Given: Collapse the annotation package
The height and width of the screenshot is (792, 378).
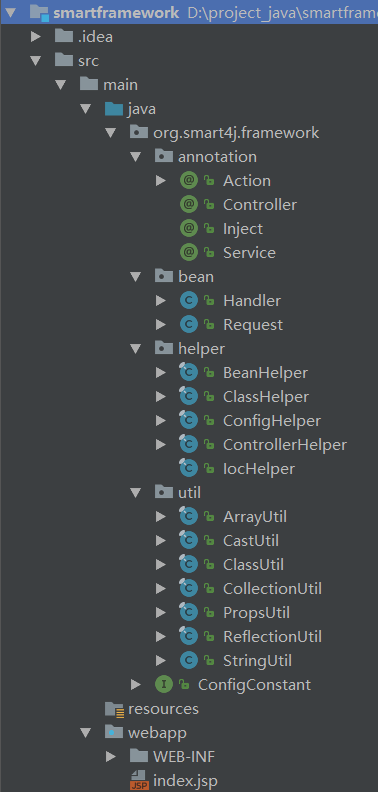Looking at the screenshot, I should [135, 157].
